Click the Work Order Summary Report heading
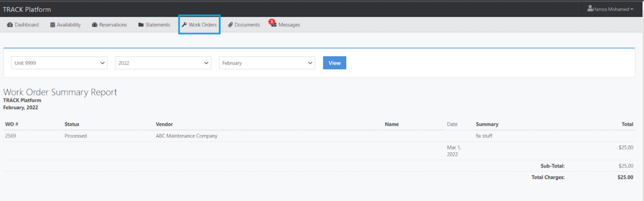The width and height of the screenshot is (644, 201). pos(60,92)
